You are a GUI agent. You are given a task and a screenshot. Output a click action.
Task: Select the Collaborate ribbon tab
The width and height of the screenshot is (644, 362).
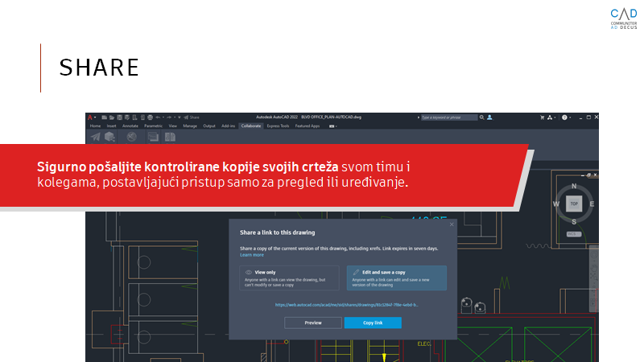click(251, 126)
